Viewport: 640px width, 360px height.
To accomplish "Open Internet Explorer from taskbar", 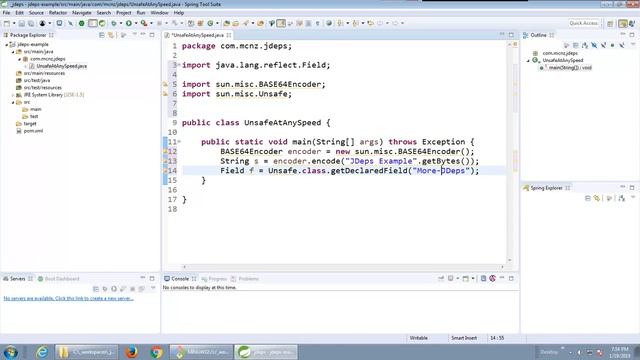I will [42, 352].
